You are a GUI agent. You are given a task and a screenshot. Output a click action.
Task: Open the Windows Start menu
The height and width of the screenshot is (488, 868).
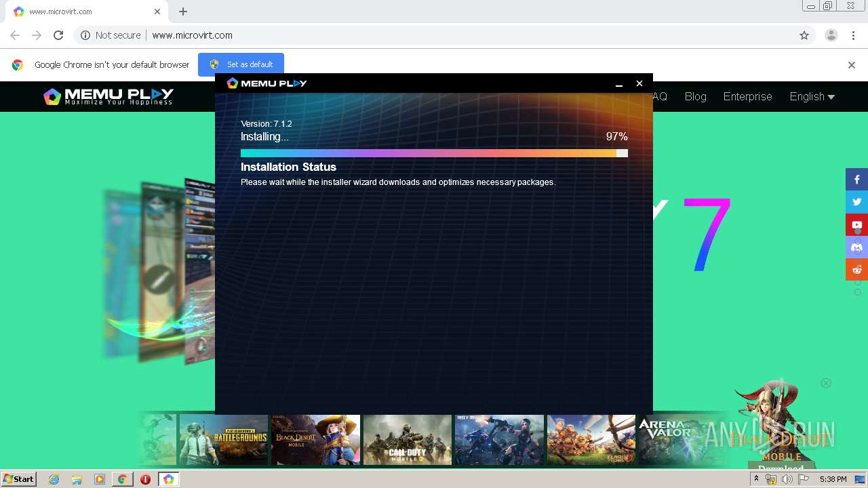(x=19, y=479)
